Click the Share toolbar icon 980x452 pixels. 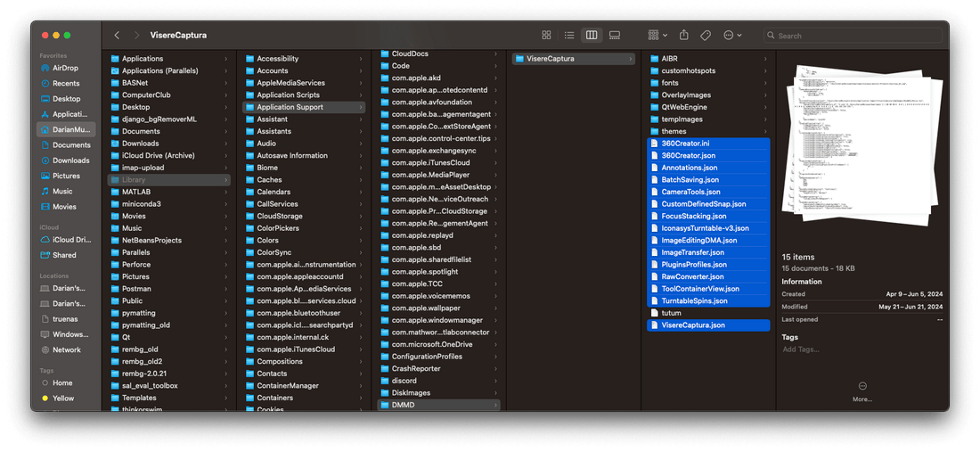[x=683, y=36]
